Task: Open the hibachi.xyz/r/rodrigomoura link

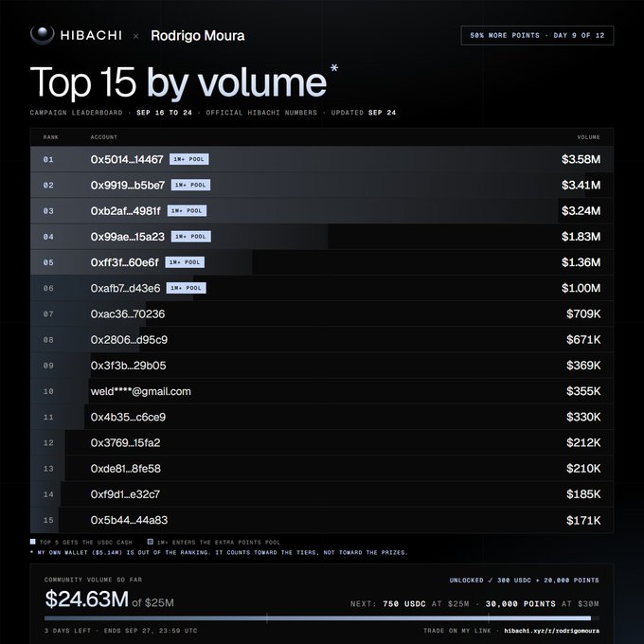Action: (551, 631)
